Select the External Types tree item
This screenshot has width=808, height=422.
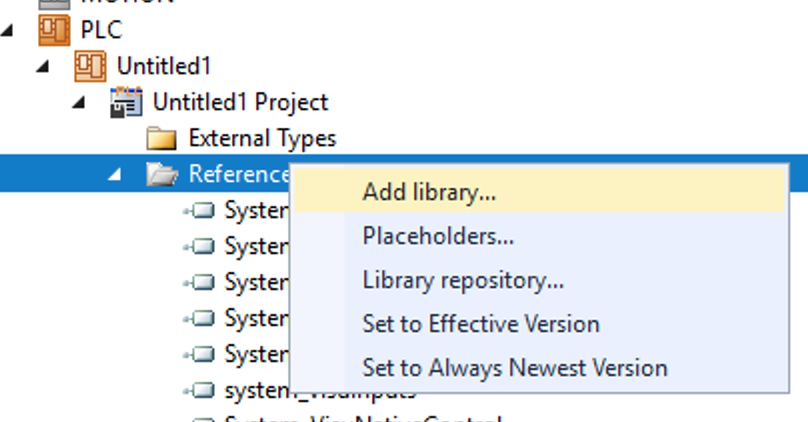262,138
